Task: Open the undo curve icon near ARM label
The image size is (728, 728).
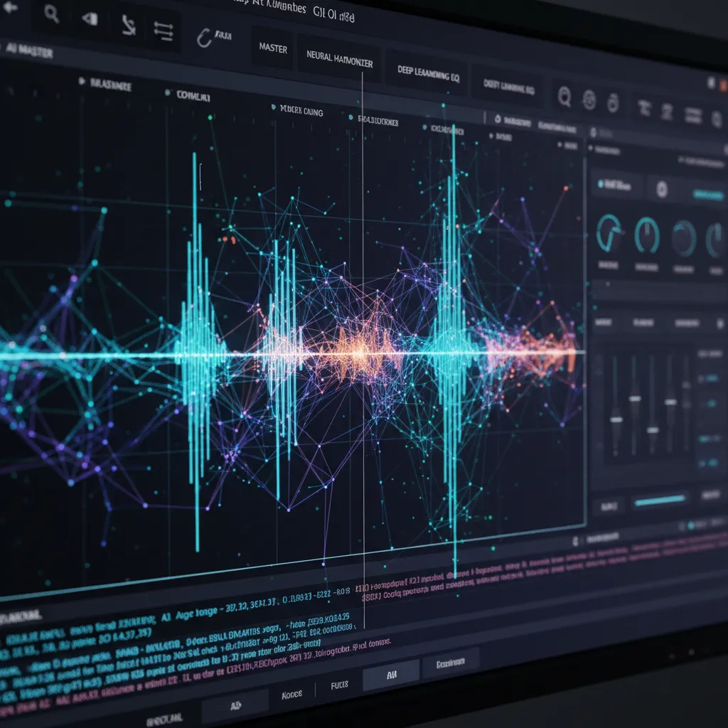Action: (x=205, y=38)
